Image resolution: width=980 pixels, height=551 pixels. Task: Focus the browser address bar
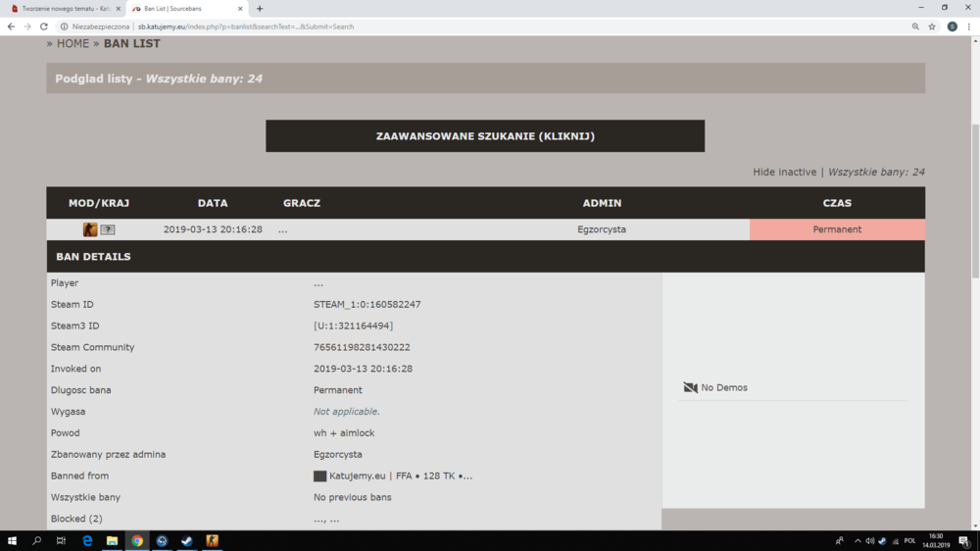coord(487,26)
